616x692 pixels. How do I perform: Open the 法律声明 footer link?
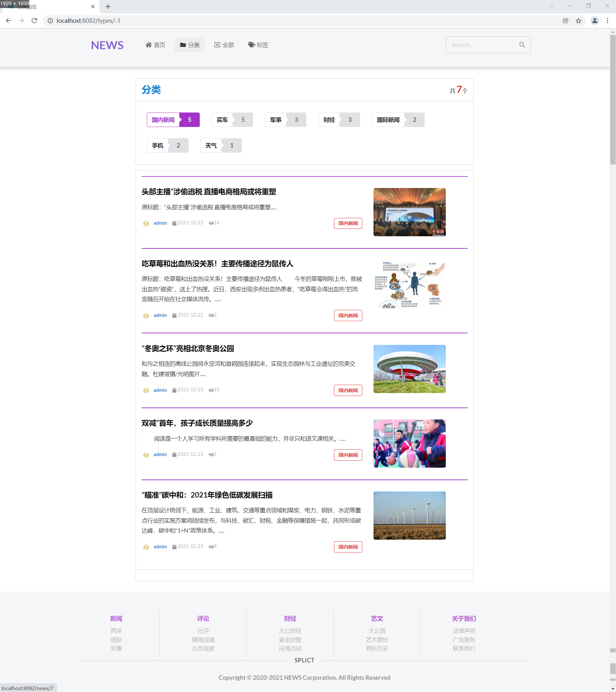point(464,631)
